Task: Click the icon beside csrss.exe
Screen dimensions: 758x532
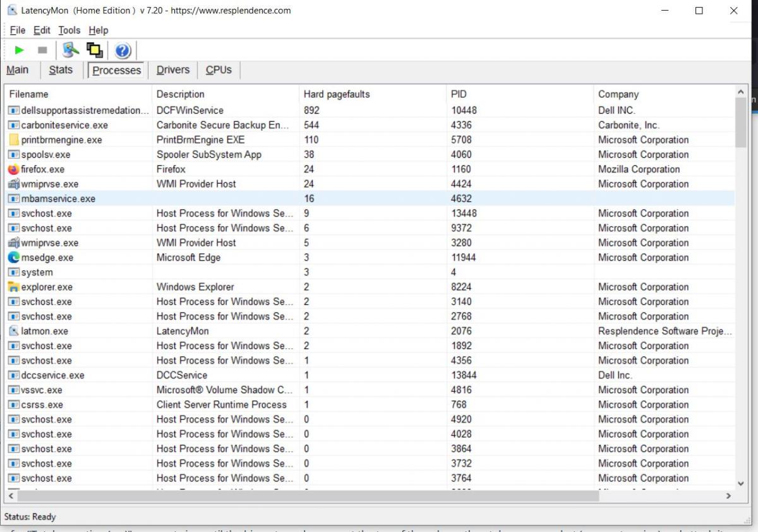Action: 14,405
